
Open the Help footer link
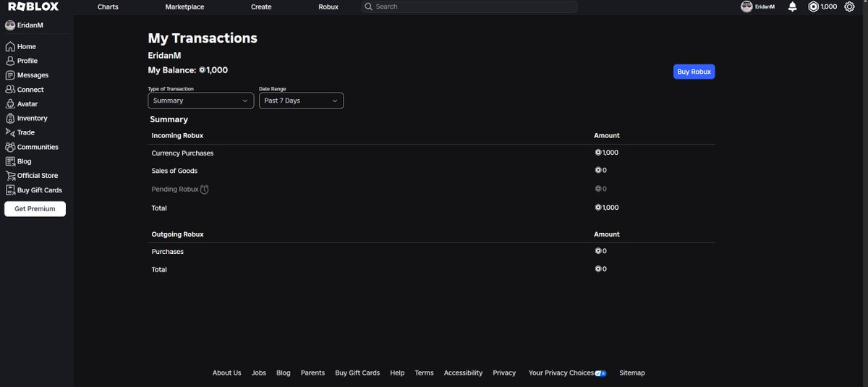pos(397,373)
